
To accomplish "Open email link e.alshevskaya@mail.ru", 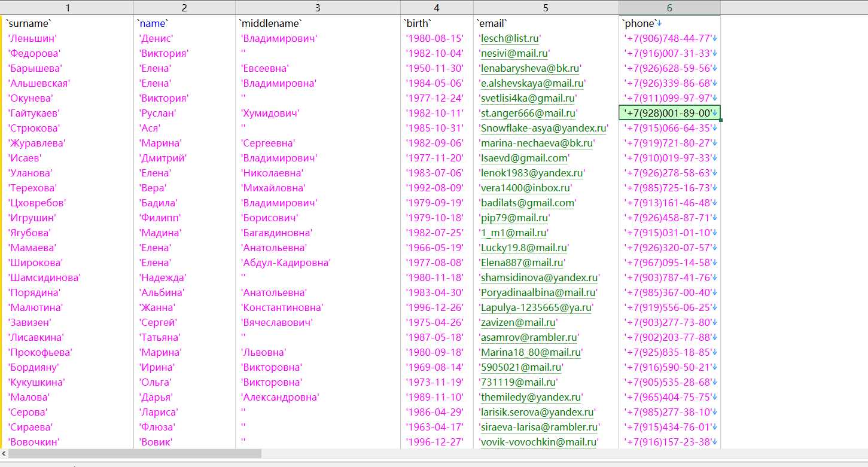I will coord(532,83).
